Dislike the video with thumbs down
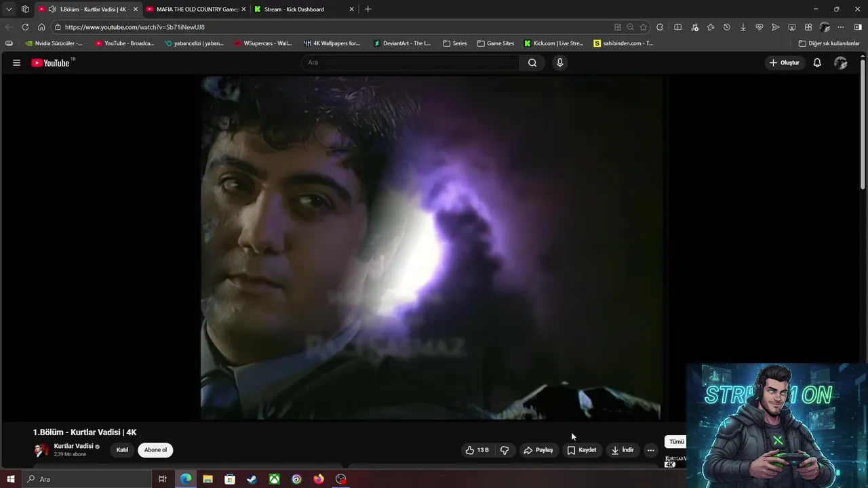The width and height of the screenshot is (868, 488). click(505, 450)
